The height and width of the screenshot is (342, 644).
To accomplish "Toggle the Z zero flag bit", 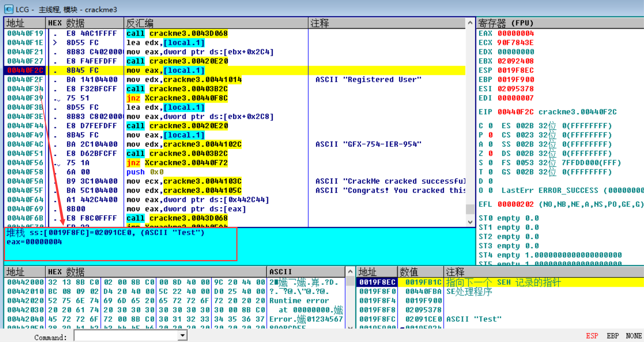I will click(491, 153).
